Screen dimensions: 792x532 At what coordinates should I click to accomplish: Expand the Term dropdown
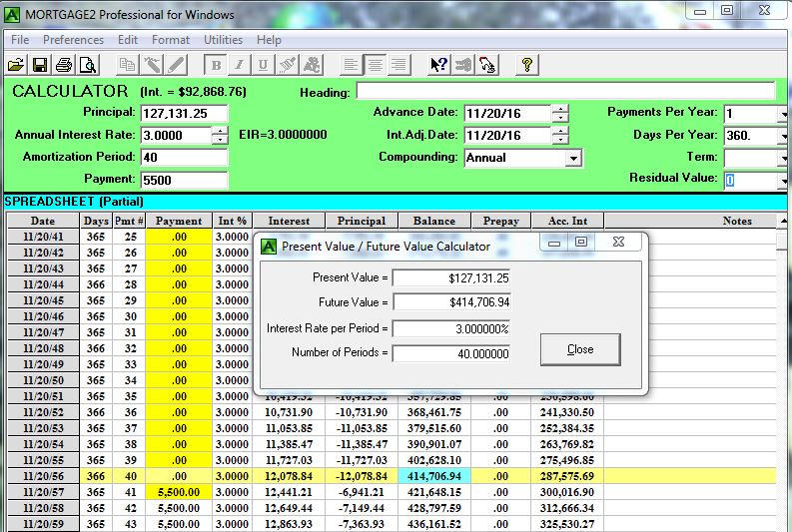coord(782,158)
